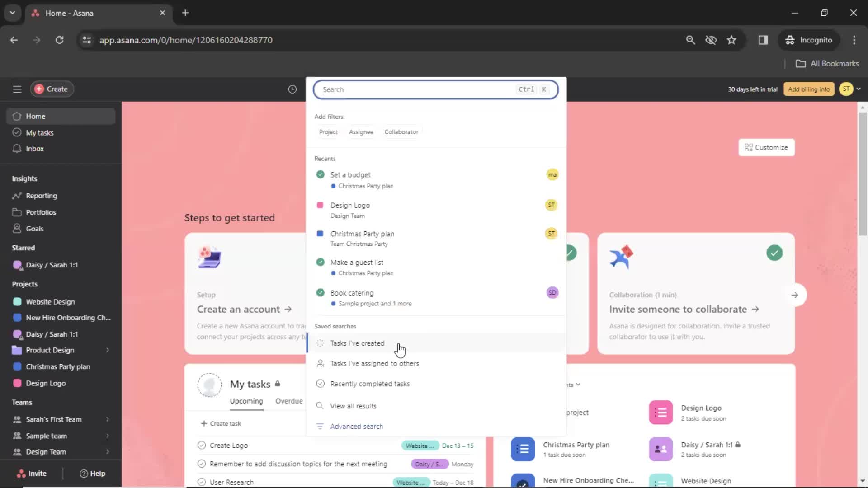Open My tasks in the sidebar

pyautogui.click(x=61, y=132)
